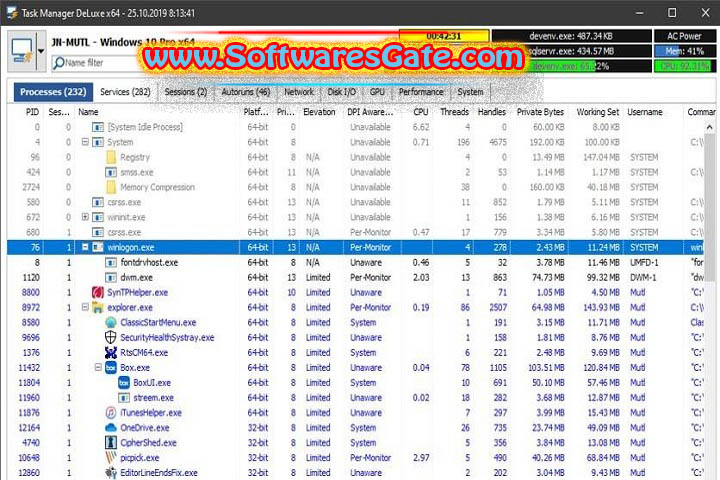Click the DWM-1 username cell
720x480 pixels.
click(x=643, y=277)
